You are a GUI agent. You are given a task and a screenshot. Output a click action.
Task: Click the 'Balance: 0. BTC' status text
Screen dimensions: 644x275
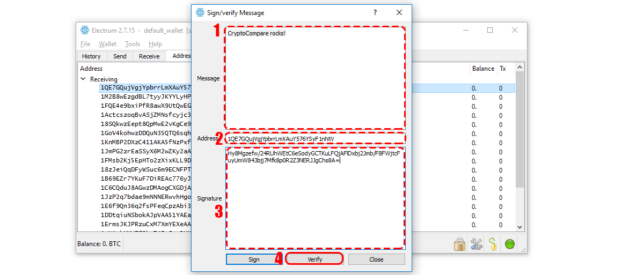tap(99, 244)
